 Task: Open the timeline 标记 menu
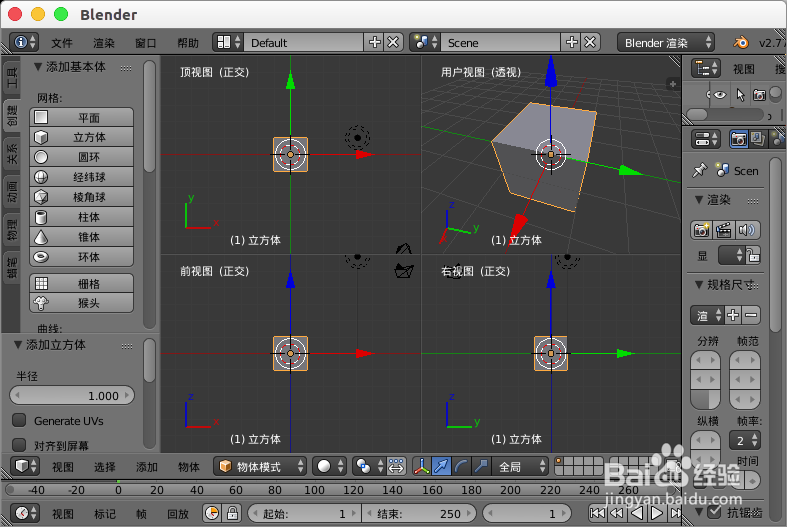tap(104, 513)
